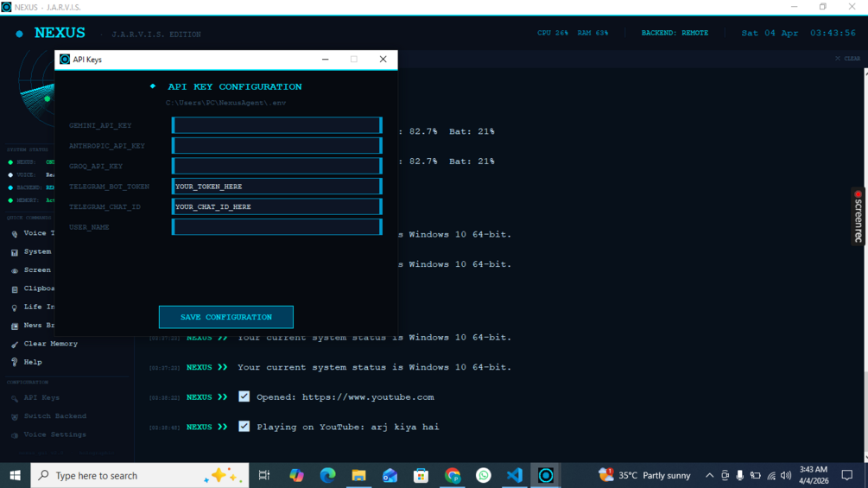Image resolution: width=868 pixels, height=488 pixels.
Task: Click the News Briefing icon in sidebar
Action: tap(15, 326)
